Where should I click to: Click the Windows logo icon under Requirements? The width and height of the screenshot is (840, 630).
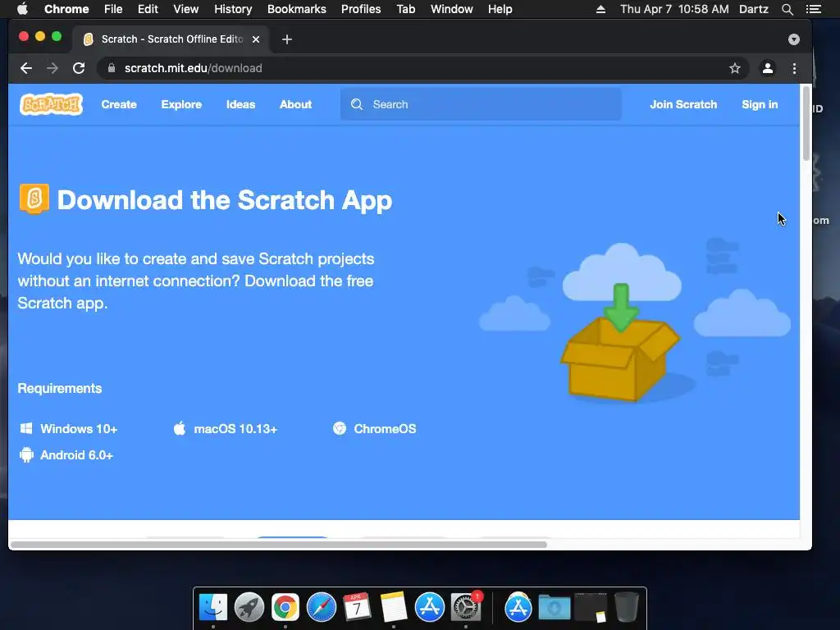point(26,428)
